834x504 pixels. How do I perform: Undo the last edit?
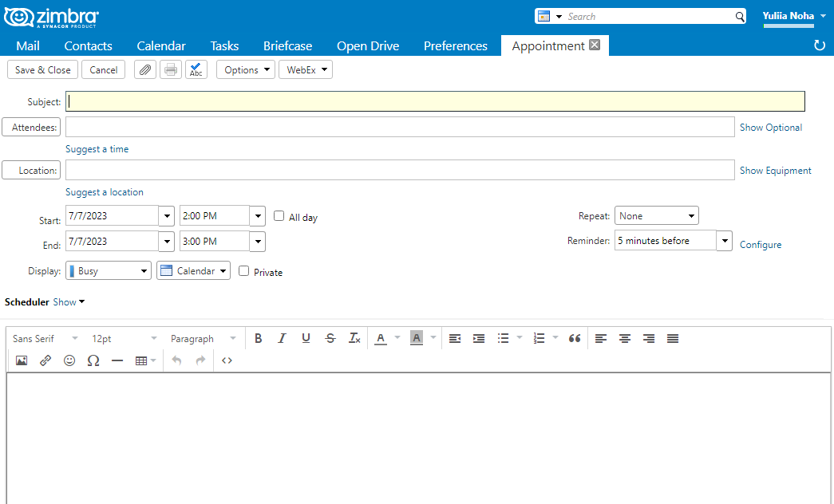point(176,360)
